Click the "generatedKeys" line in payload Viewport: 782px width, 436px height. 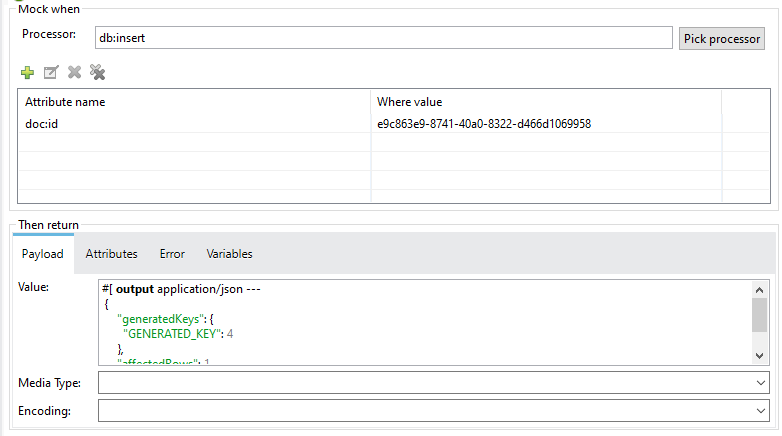tap(165, 319)
